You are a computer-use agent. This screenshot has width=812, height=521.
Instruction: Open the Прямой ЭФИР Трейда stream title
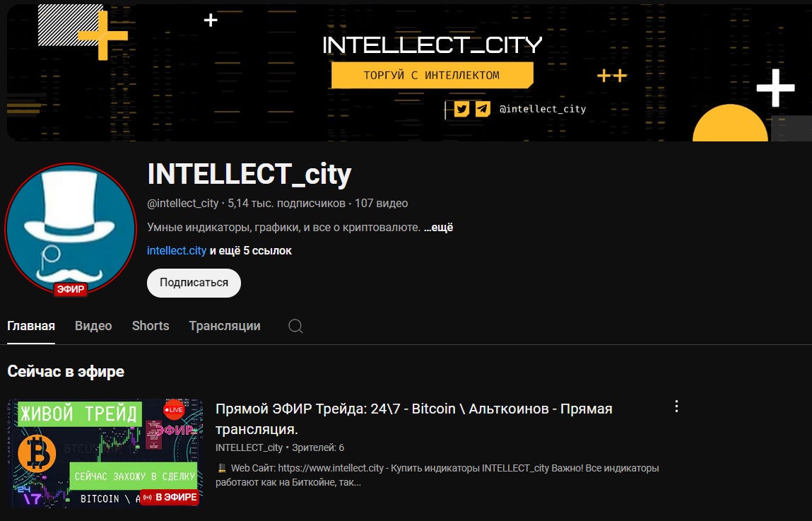(x=413, y=418)
